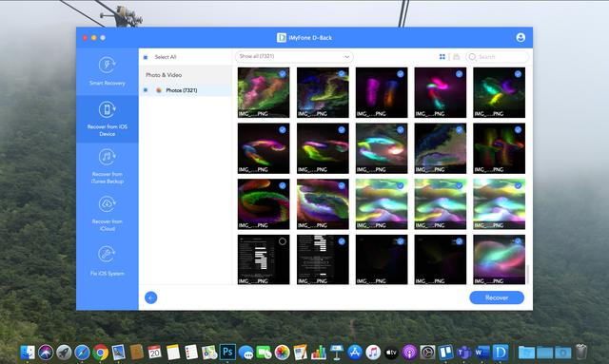Choose Recover from iTunes Backup
Screen dimensions: 609x364
coord(108,166)
